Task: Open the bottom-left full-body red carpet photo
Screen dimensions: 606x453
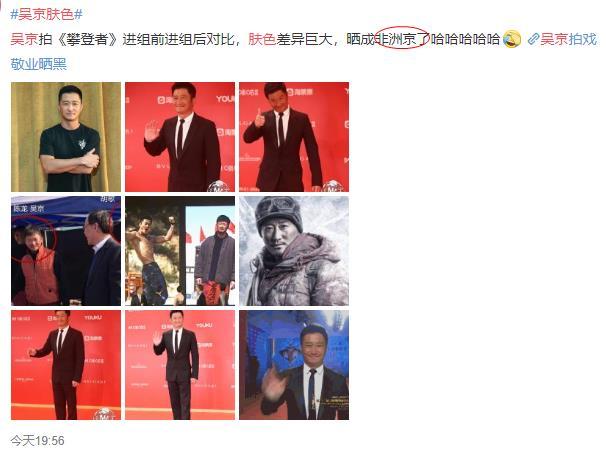Action: (66, 365)
